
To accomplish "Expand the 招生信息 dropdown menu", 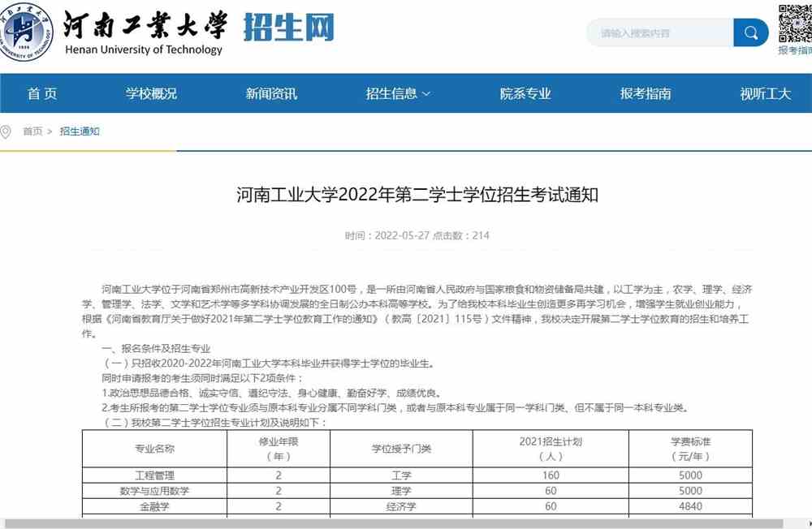I will (x=398, y=93).
